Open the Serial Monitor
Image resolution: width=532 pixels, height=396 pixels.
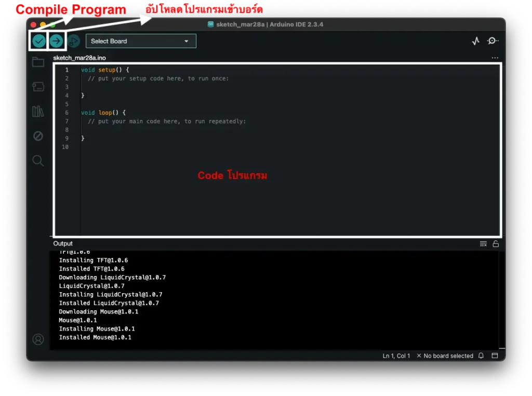[493, 41]
